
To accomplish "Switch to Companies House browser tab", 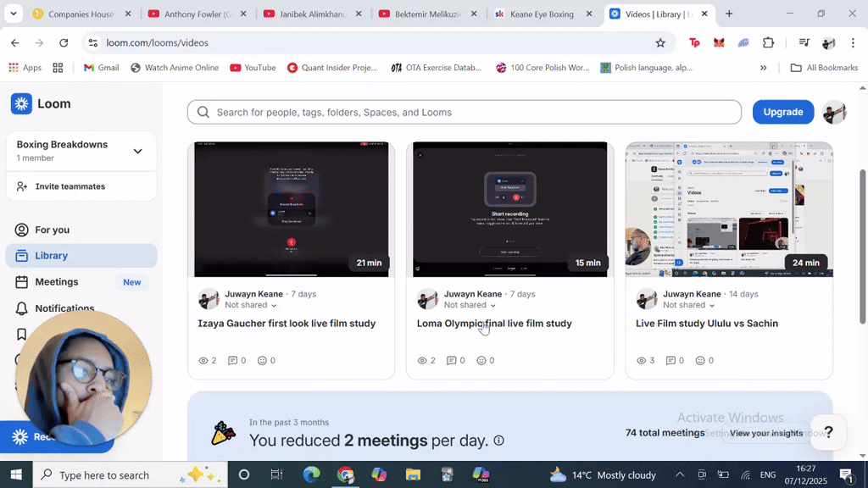I will pos(81,14).
